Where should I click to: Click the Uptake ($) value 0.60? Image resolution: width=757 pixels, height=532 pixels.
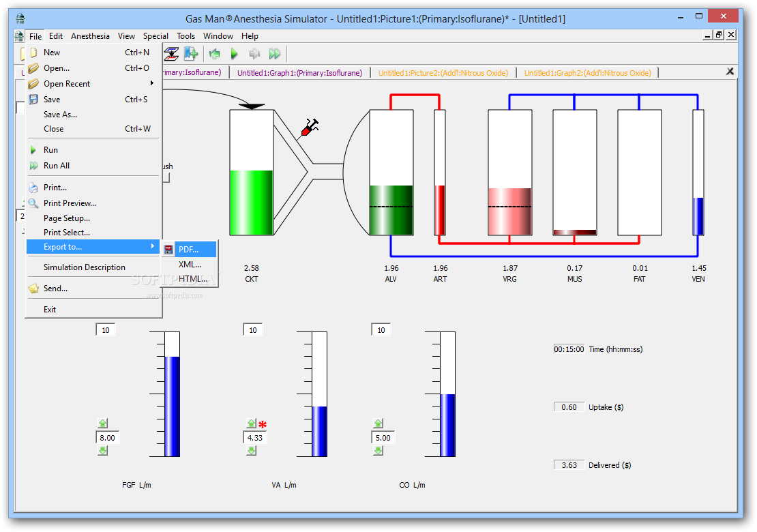pyautogui.click(x=569, y=407)
